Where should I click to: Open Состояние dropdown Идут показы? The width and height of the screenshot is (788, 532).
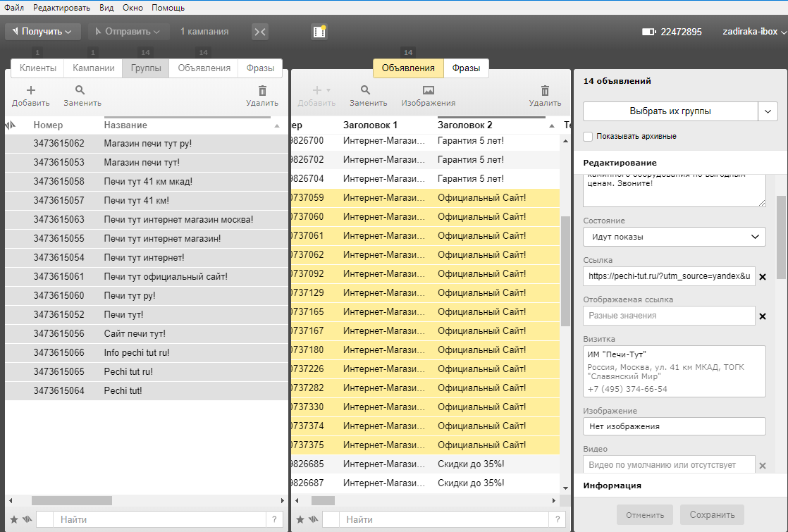675,237
